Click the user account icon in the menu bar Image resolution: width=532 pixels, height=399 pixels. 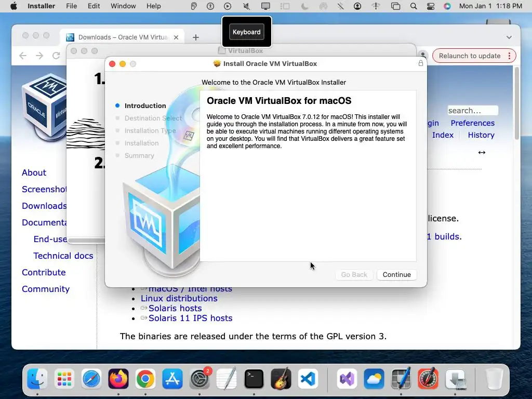[357, 6]
